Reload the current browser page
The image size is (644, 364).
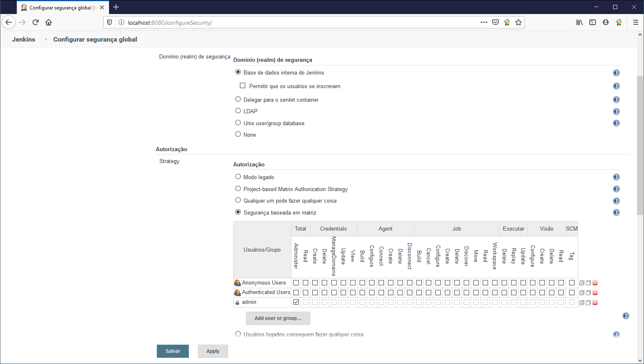(x=35, y=22)
